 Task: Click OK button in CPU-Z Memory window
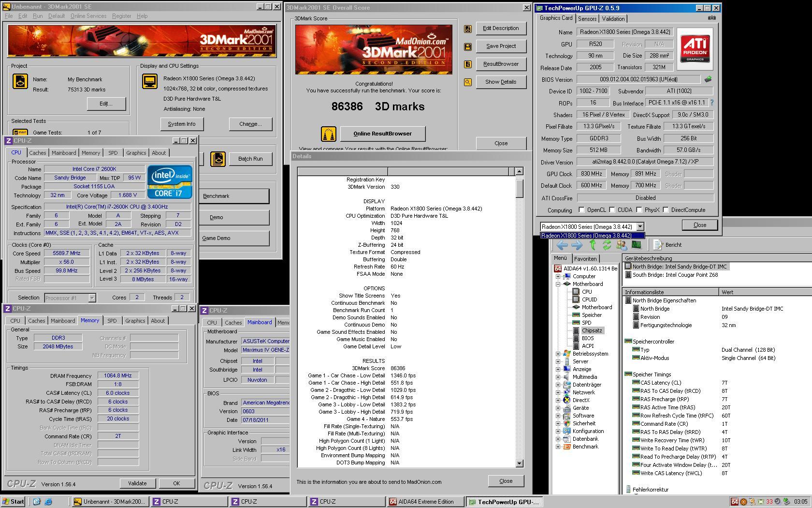point(176,483)
